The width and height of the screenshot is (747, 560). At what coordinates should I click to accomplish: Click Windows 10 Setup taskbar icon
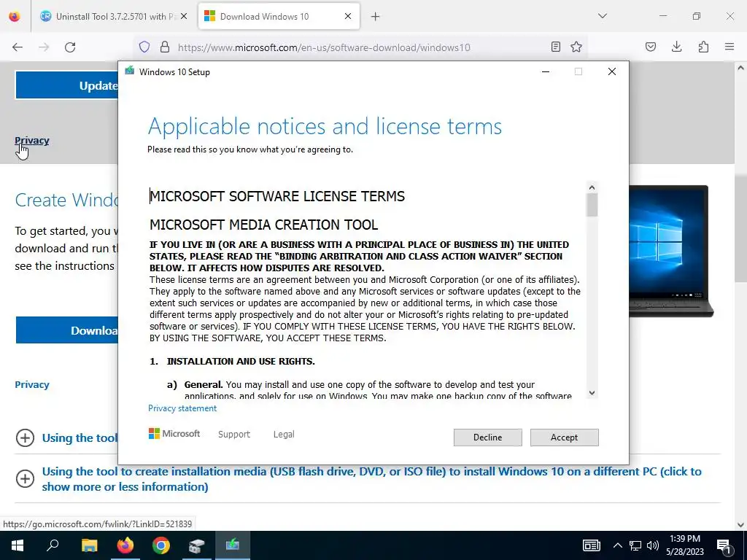pyautogui.click(x=233, y=545)
